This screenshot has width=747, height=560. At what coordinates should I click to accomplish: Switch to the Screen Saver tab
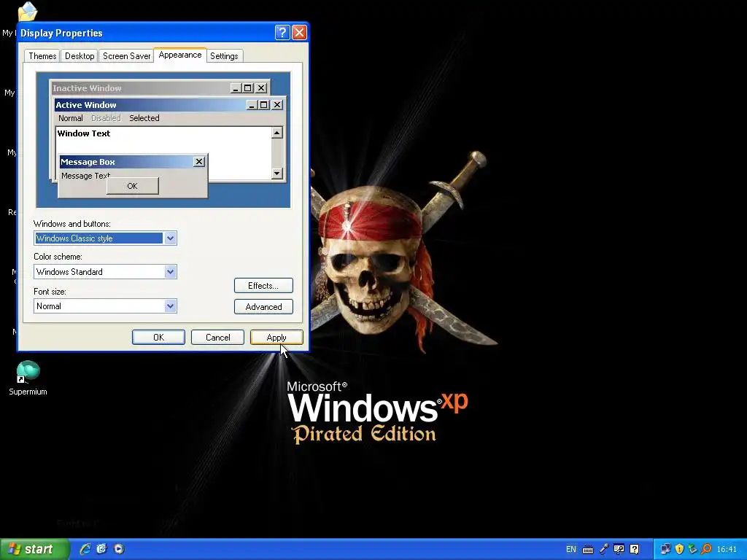[126, 55]
